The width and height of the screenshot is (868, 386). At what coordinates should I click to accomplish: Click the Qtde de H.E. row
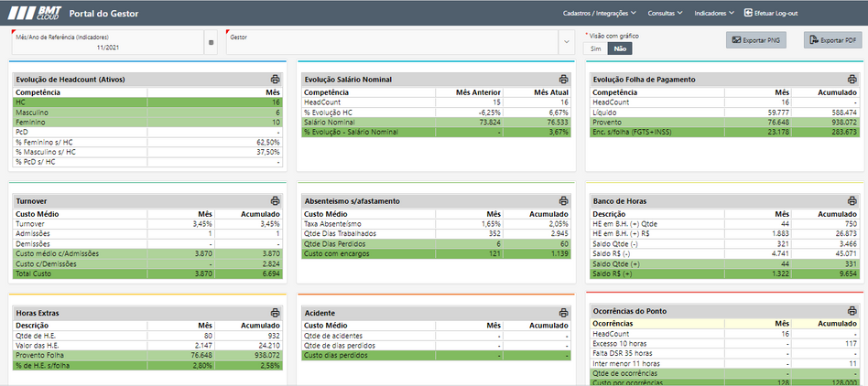(x=147, y=336)
